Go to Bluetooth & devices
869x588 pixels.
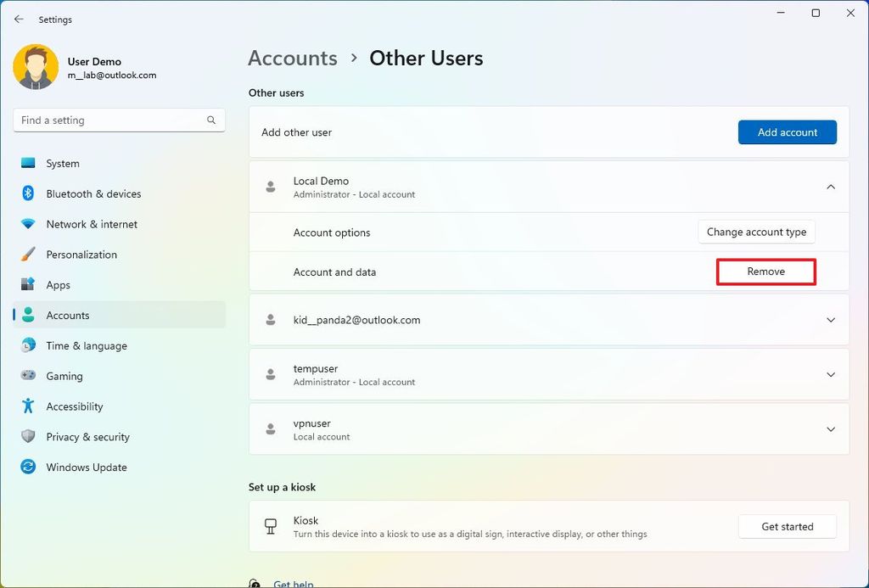pyautogui.click(x=119, y=194)
